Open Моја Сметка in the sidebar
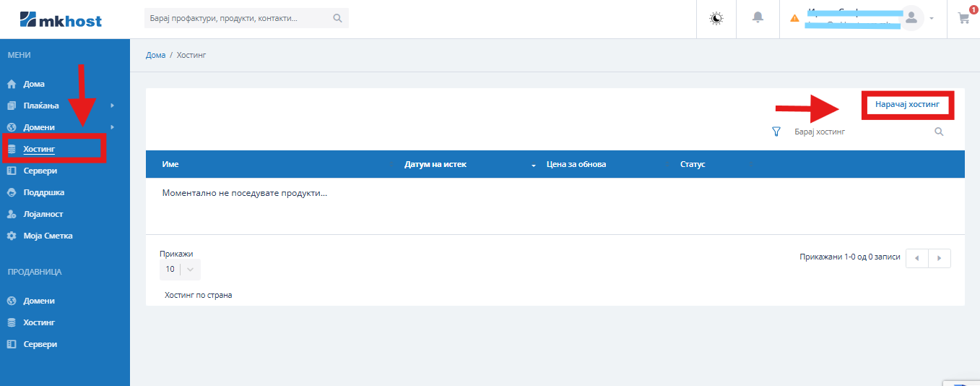This screenshot has width=980, height=386. [48, 236]
